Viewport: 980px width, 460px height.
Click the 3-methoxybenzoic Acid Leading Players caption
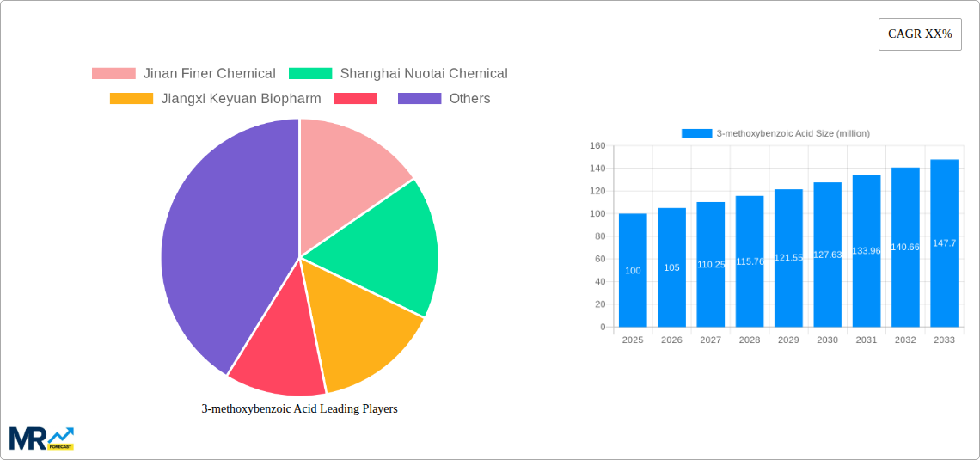click(299, 409)
